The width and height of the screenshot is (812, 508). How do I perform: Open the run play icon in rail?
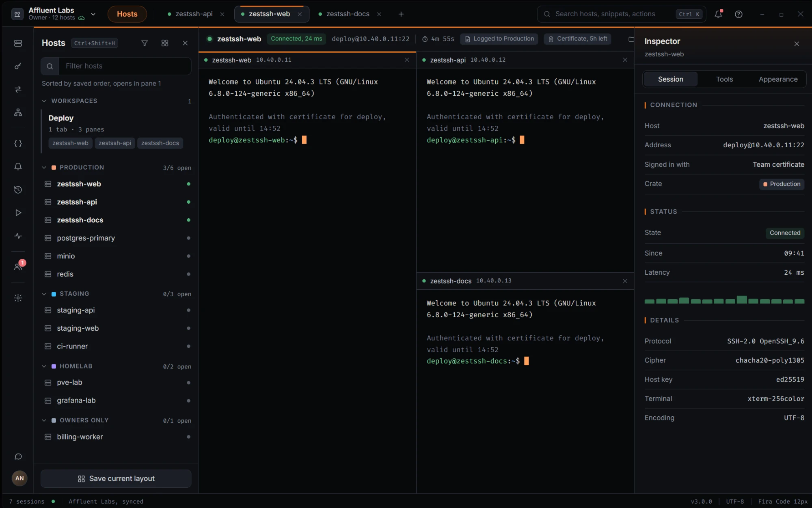point(18,213)
